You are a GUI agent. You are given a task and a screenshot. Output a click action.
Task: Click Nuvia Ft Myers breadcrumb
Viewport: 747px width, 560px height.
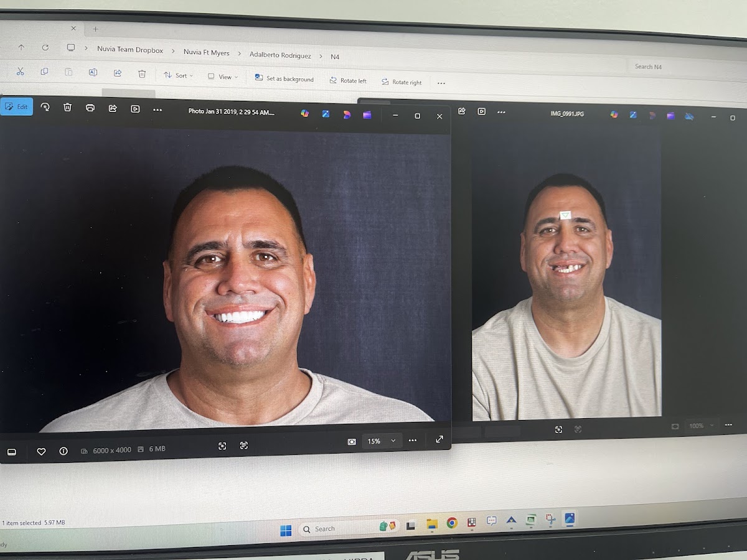(206, 52)
